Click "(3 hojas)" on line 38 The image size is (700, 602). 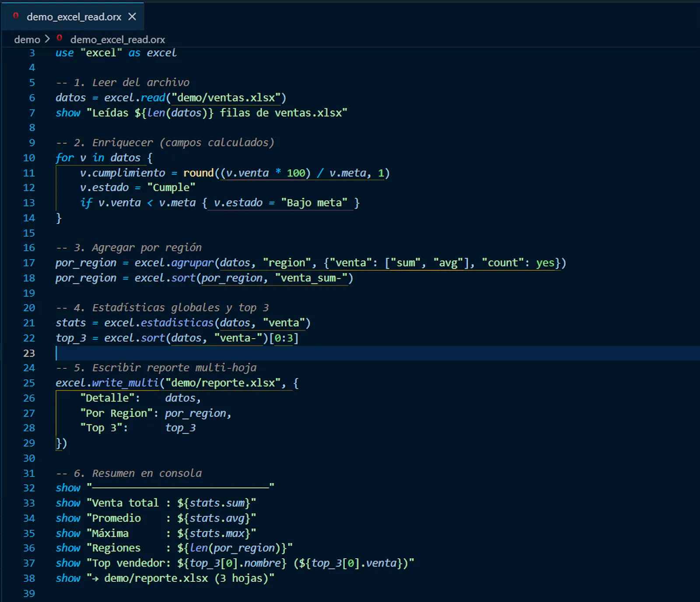(x=241, y=579)
